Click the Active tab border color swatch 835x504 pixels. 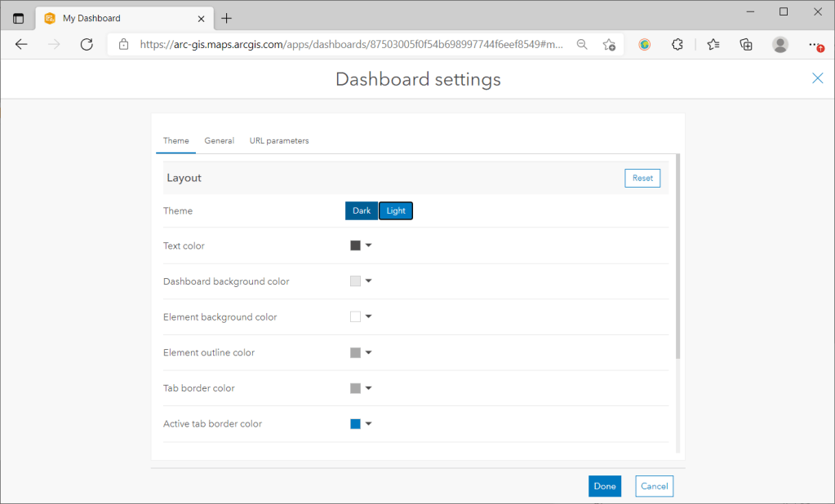[356, 424]
